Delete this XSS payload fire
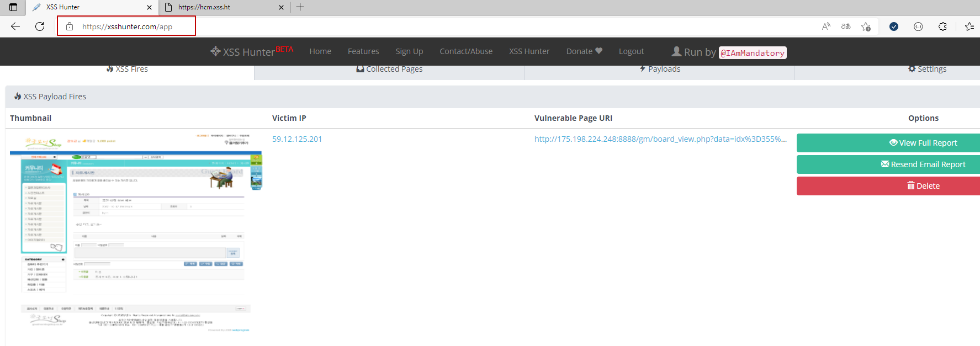This screenshot has height=346, width=980. tap(888, 186)
